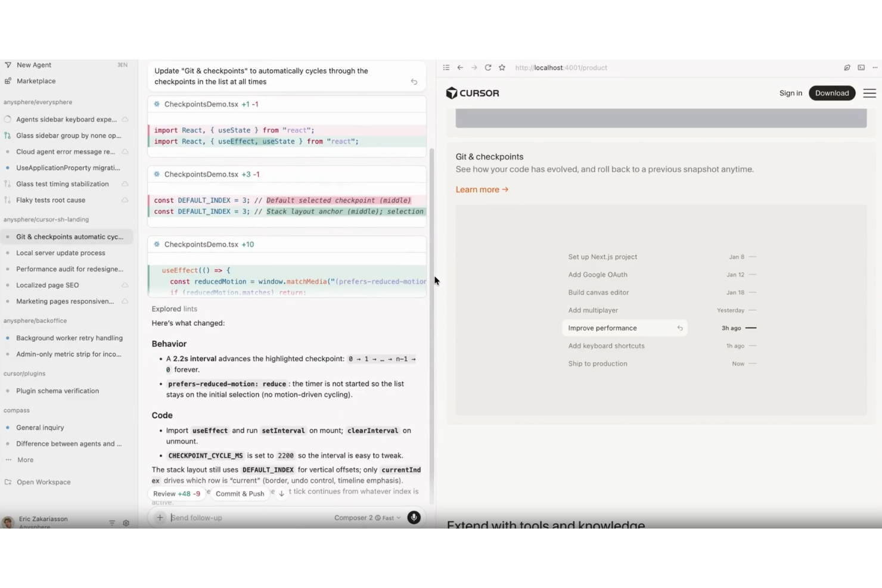Screen dimensions: 882x588
Task: Click the leaf-shaped icon in browser toolbar
Action: pos(847,68)
